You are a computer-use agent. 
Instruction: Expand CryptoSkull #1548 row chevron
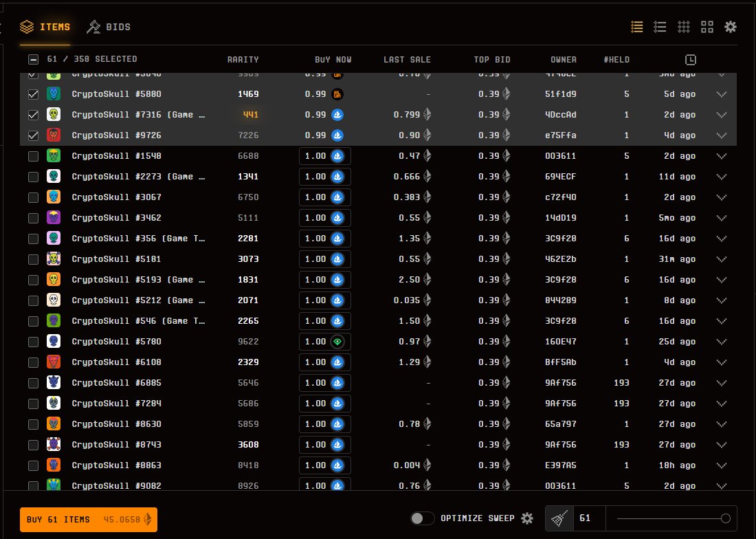[x=721, y=156]
